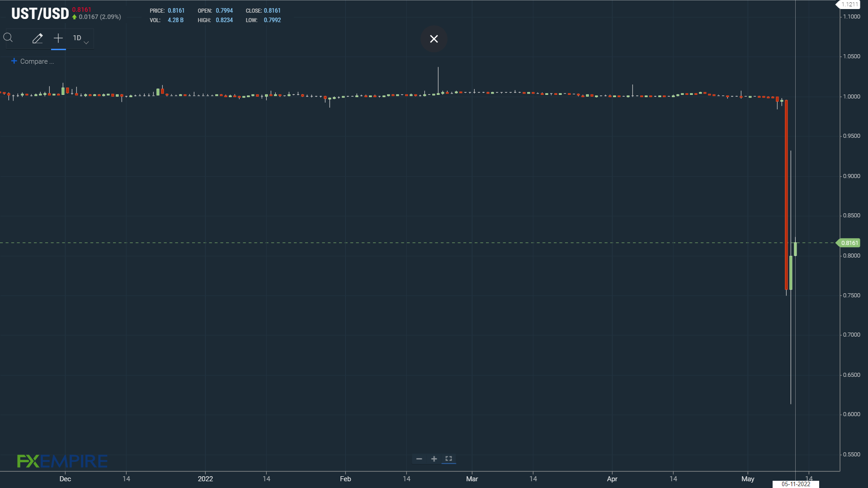Image resolution: width=868 pixels, height=488 pixels.
Task: Select the pencil drawing tool
Action: (38, 38)
